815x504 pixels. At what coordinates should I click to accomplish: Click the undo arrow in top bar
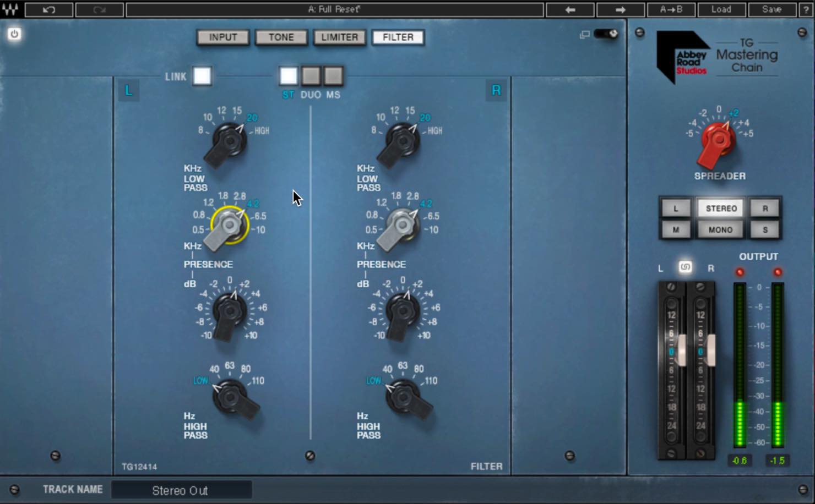pyautogui.click(x=48, y=9)
